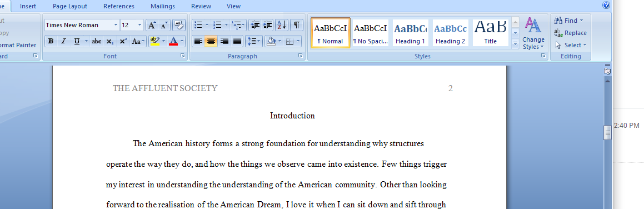Open the Paragraph dialog launcher
The height and width of the screenshot is (209, 644).
pos(300,56)
